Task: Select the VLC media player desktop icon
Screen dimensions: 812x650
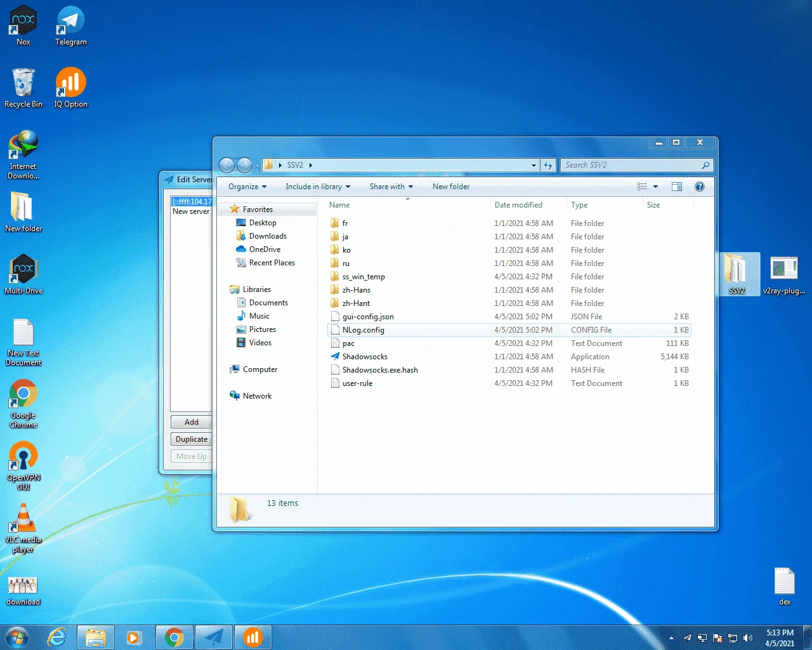Action: coord(23,528)
